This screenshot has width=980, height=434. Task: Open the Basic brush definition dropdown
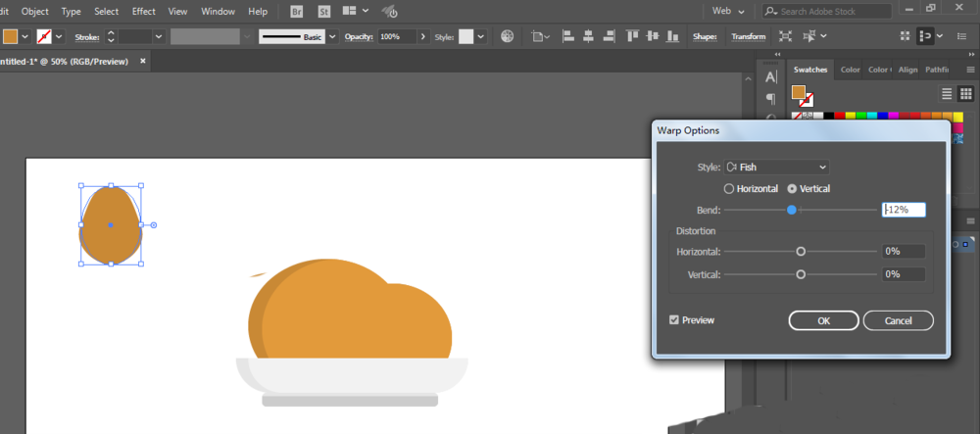(333, 36)
